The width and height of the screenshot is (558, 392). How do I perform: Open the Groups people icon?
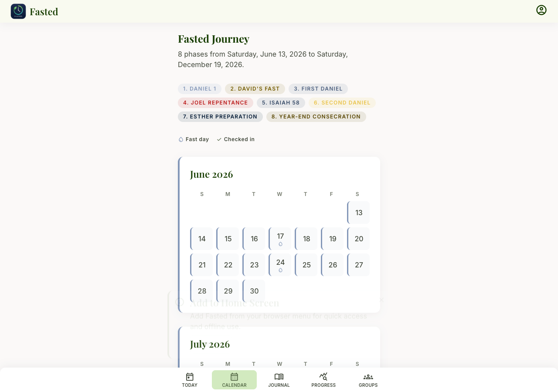[x=368, y=377]
